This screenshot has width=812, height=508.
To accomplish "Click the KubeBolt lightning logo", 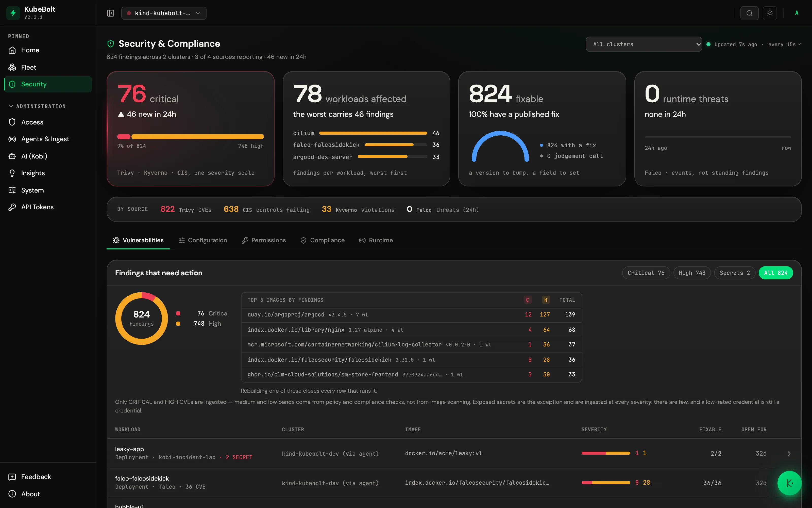I will click(x=13, y=13).
